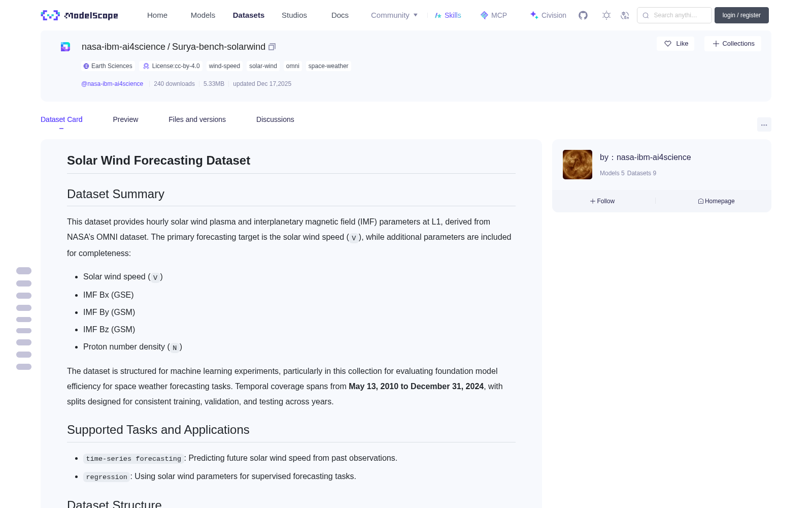812x508 pixels.
Task: Open the MCP page
Action: point(494,15)
